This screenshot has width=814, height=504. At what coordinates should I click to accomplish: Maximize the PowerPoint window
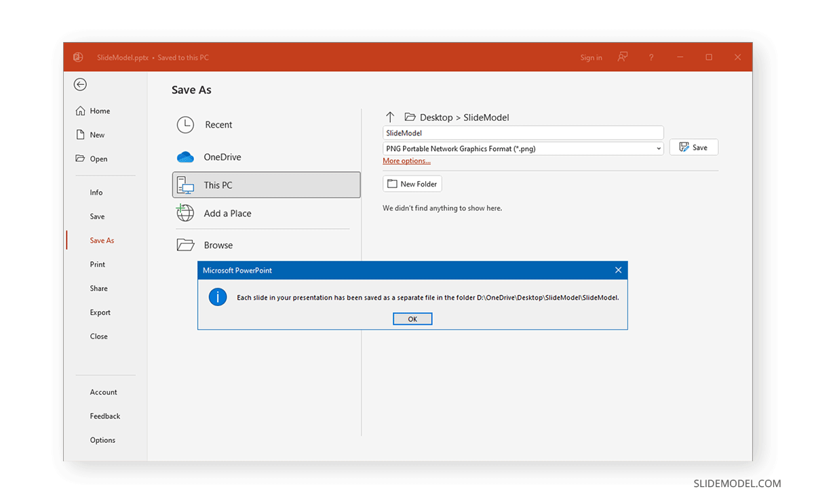pyautogui.click(x=709, y=58)
